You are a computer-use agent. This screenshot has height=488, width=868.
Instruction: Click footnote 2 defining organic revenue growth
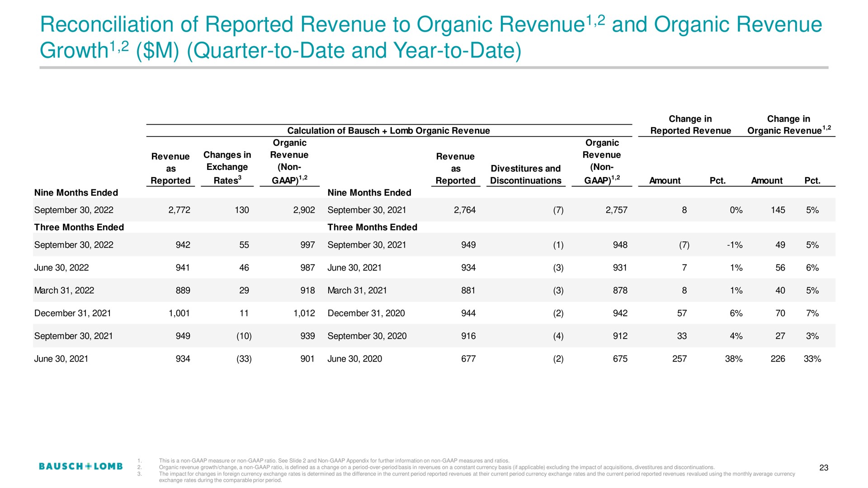point(437,467)
